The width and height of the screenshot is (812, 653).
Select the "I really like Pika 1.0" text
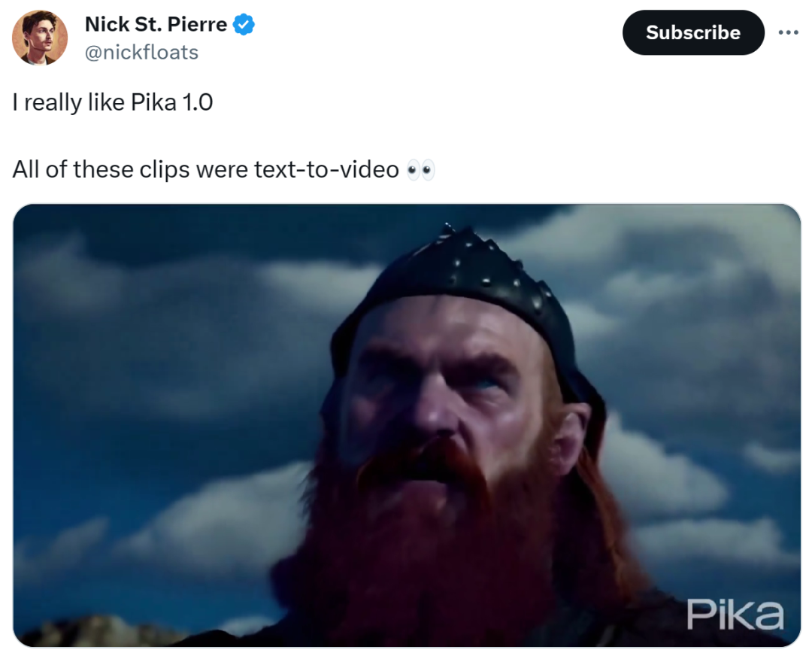point(112,102)
